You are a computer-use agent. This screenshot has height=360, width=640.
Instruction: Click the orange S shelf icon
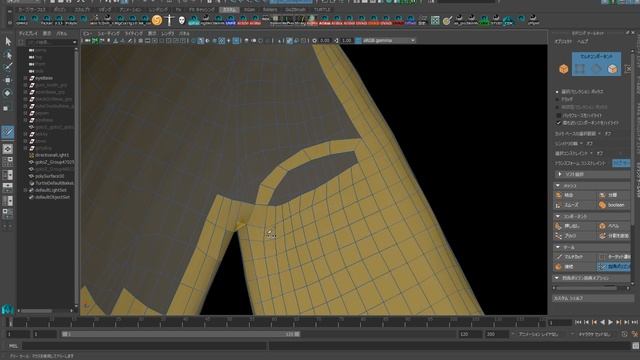tap(157, 20)
